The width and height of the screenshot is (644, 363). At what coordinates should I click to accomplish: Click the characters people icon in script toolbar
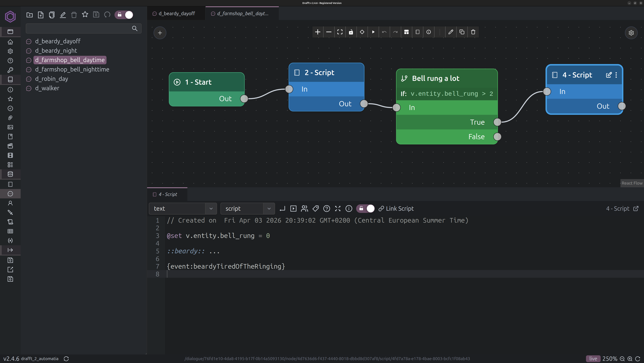(x=304, y=208)
